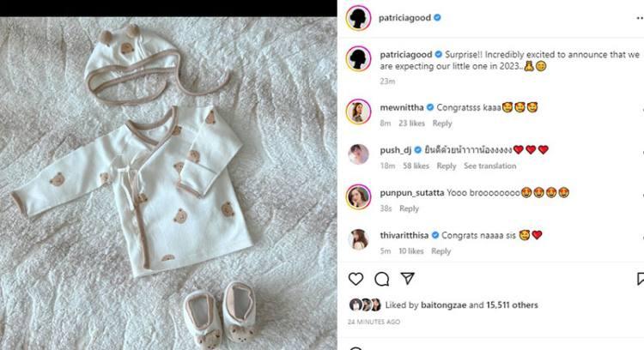This screenshot has height=350, width=644.
Task: Show 23 likes on mewnittha comment
Action: tap(412, 124)
